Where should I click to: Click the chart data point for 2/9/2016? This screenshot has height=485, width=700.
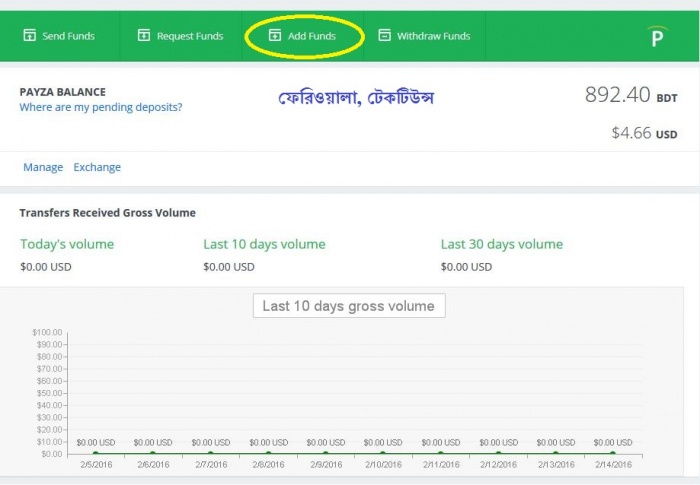click(x=325, y=454)
